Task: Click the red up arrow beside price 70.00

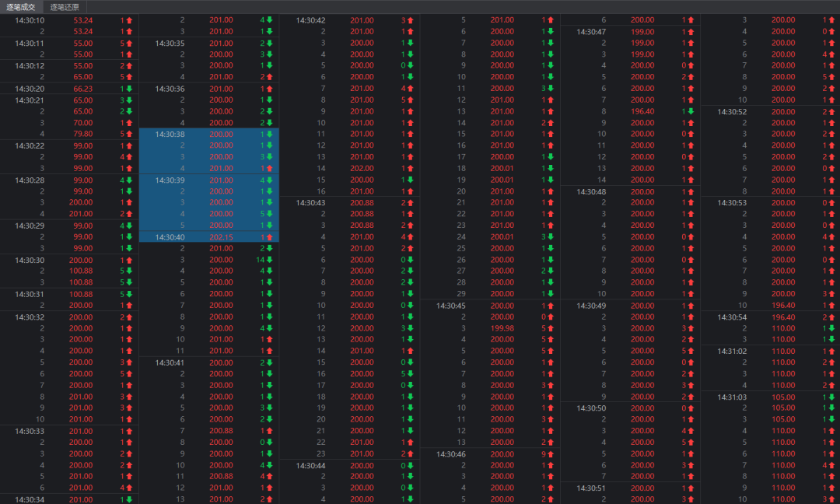Action: 129,123
